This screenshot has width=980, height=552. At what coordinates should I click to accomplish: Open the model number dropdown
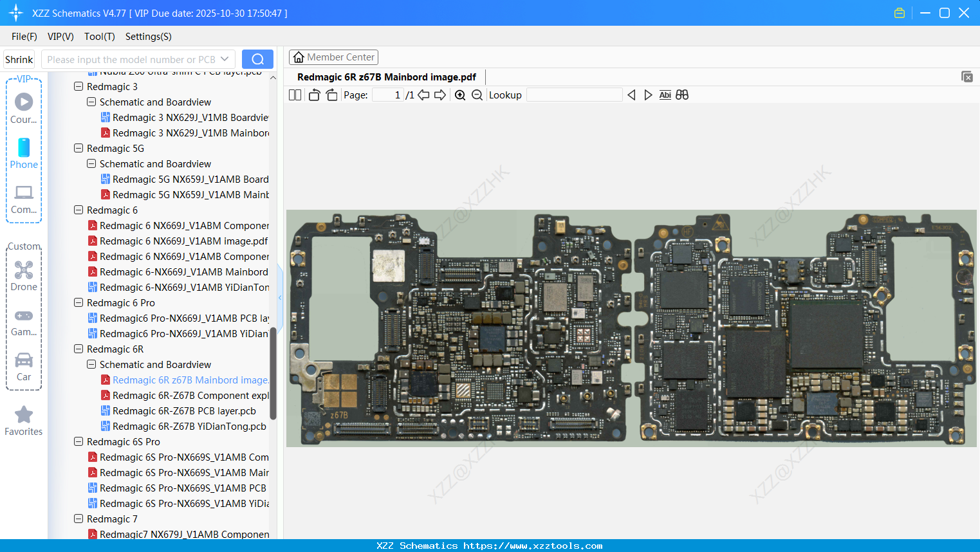pyautogui.click(x=223, y=59)
